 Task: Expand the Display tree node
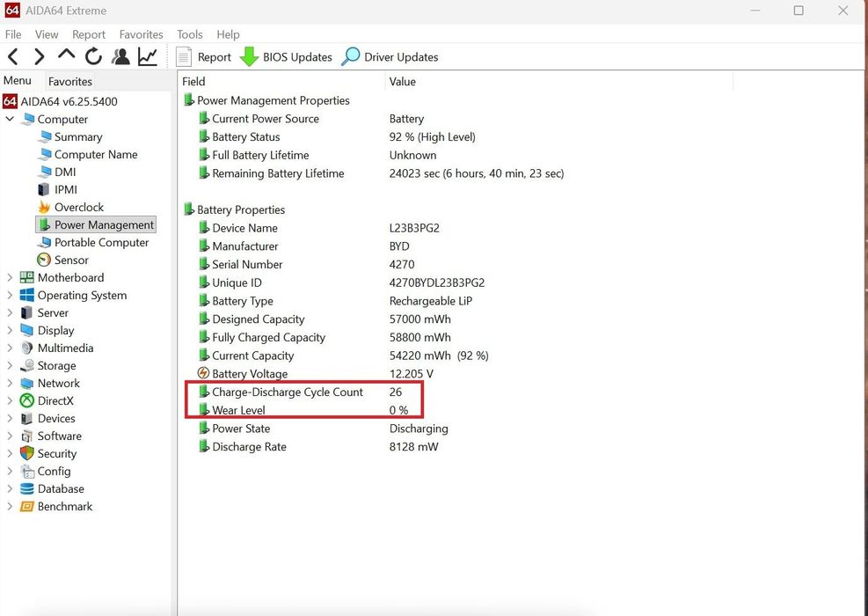[x=10, y=330]
